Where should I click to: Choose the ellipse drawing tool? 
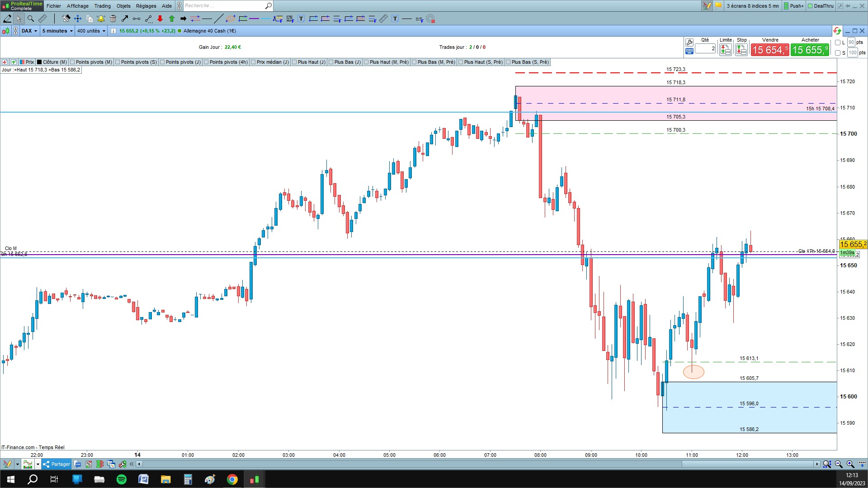pos(231,19)
